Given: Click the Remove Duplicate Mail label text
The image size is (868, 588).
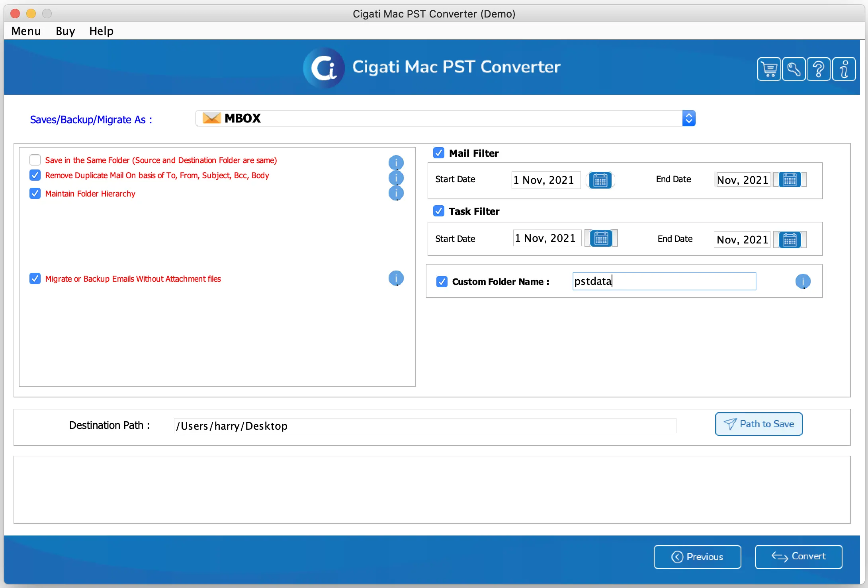Looking at the screenshot, I should (x=157, y=175).
